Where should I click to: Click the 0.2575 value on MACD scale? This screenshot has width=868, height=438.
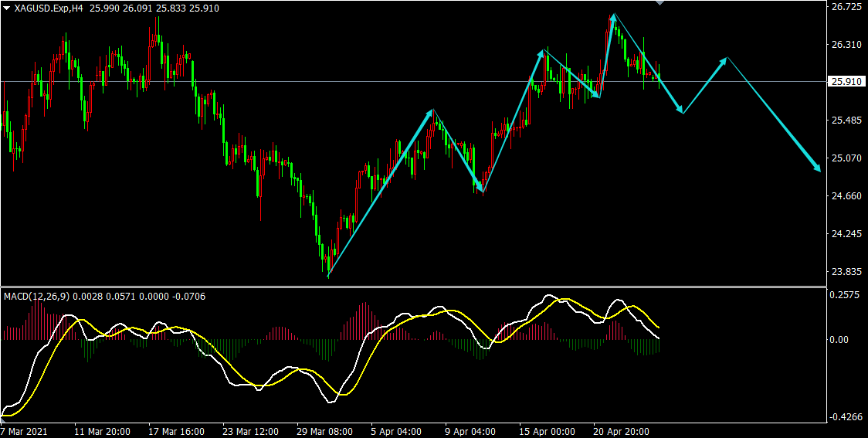[x=843, y=295]
